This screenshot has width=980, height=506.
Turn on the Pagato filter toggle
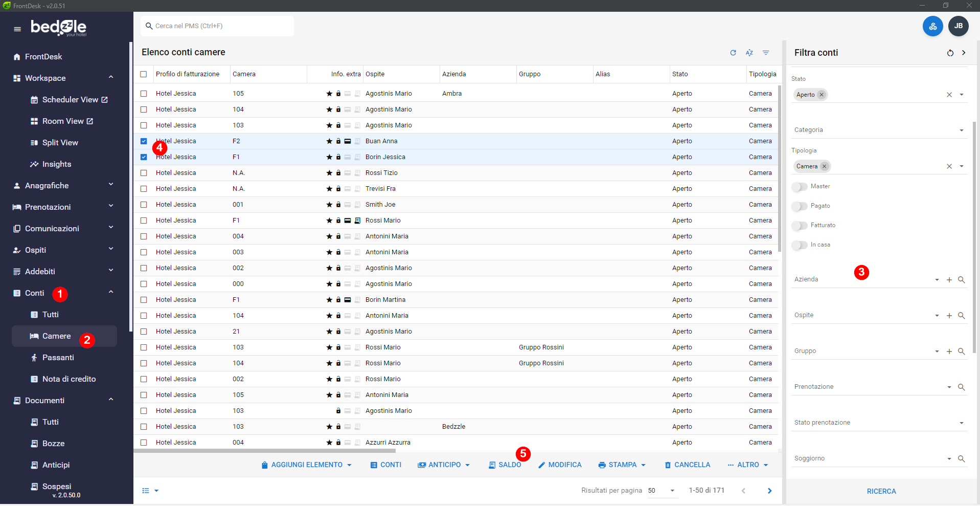coord(800,206)
